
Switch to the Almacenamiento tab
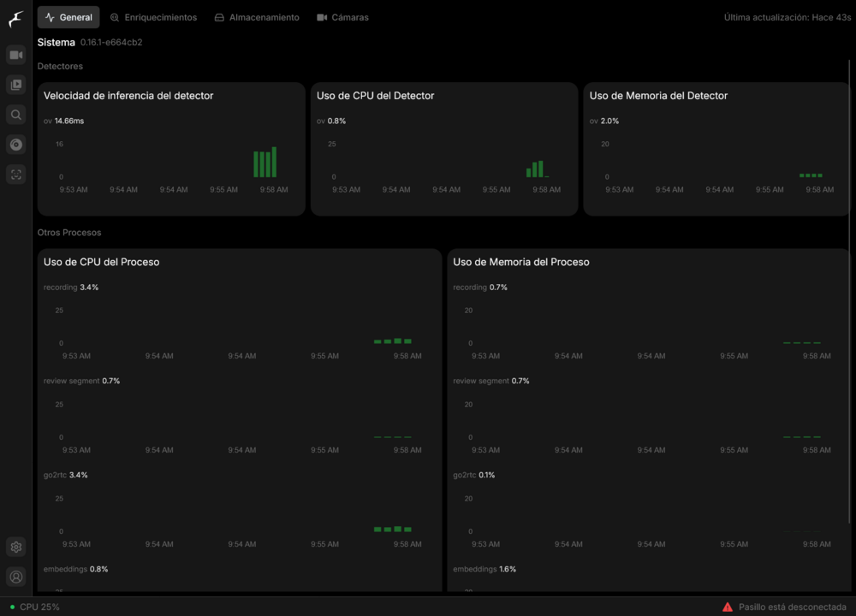pos(257,17)
